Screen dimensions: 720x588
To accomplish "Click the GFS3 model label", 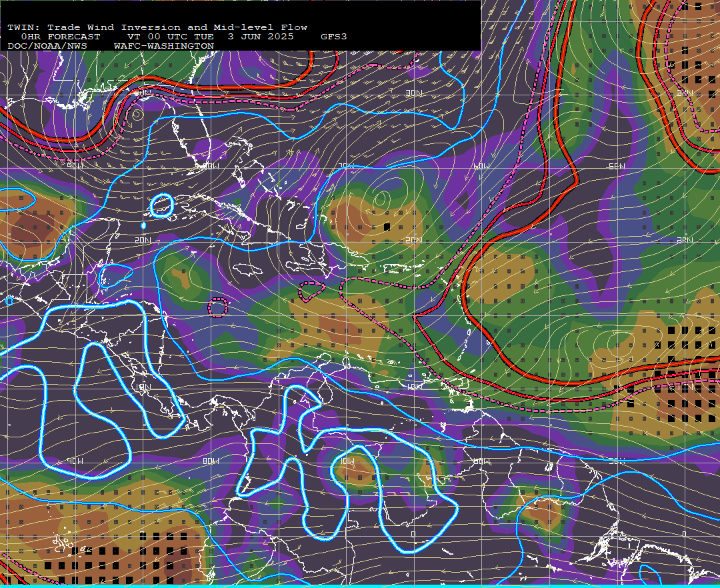I will pyautogui.click(x=334, y=37).
